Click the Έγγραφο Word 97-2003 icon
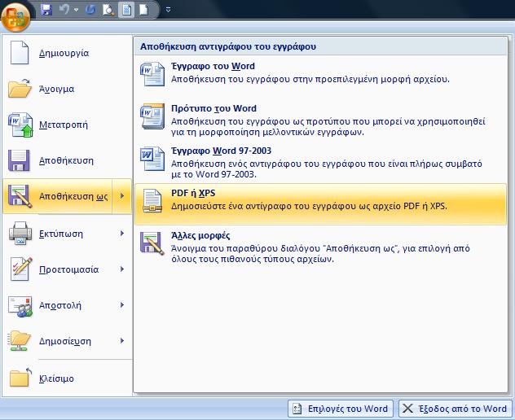Image resolution: width=515 pixels, height=420 pixels. click(x=152, y=159)
